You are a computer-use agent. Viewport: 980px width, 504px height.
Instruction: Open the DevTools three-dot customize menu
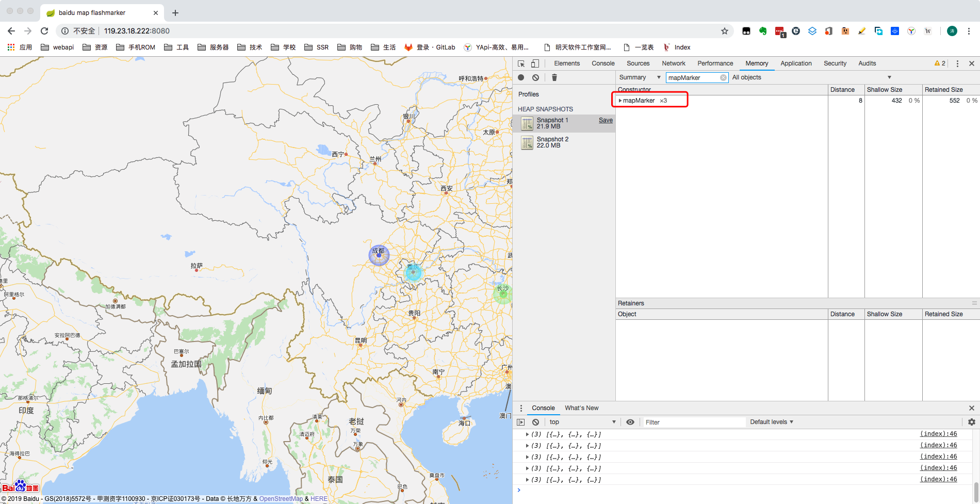[x=957, y=63]
